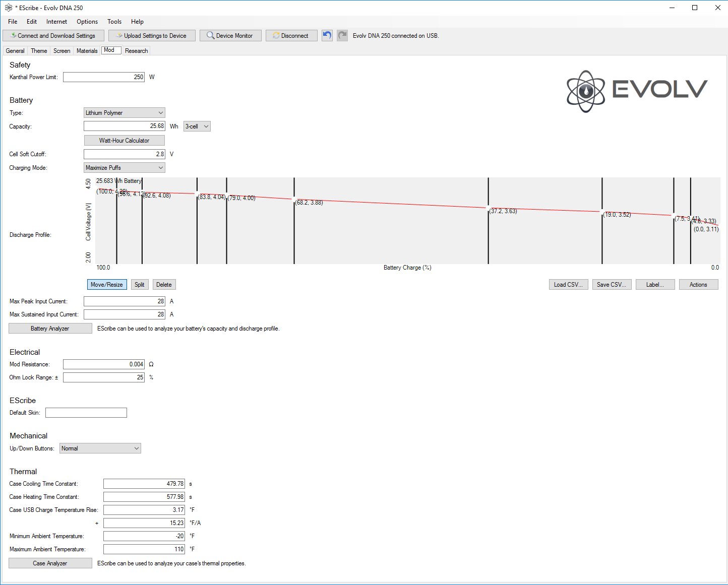Expand the Charging Mode dropdown
This screenshot has height=585, width=728.
click(x=124, y=168)
